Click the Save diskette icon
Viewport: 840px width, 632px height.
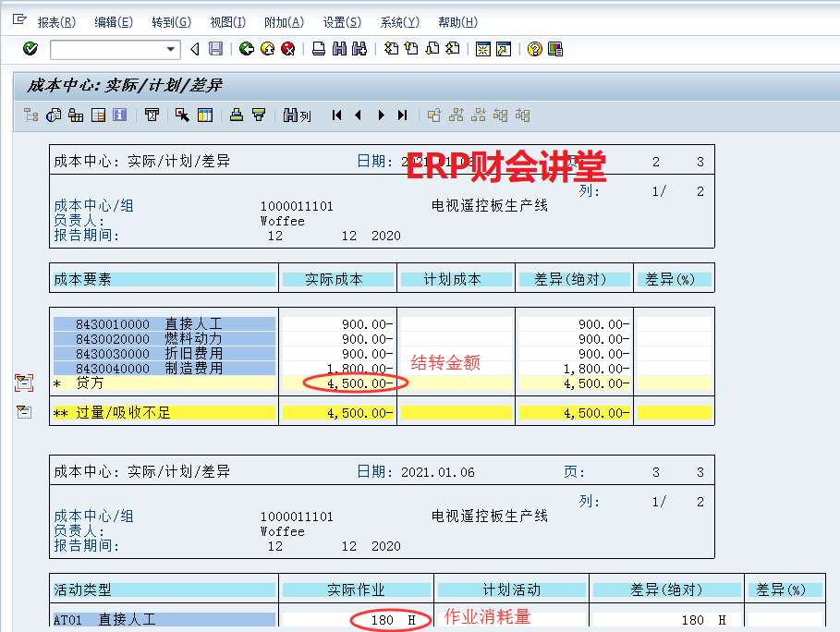[x=215, y=49]
